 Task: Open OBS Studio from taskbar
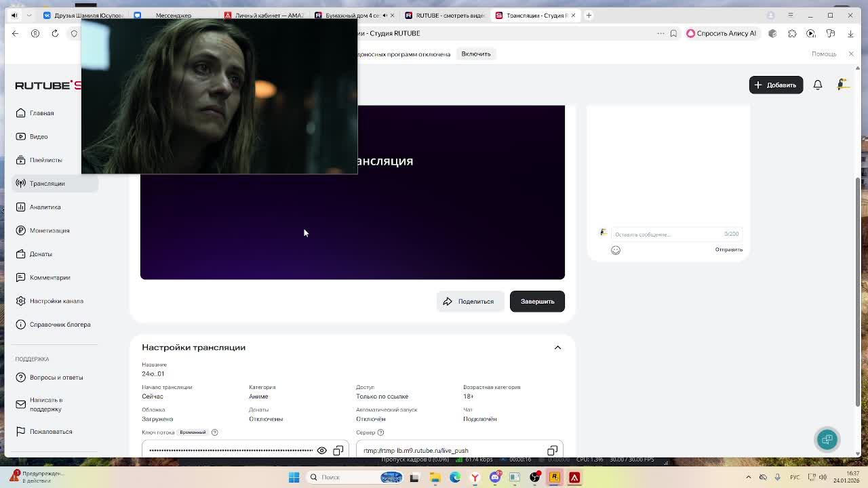tap(534, 477)
